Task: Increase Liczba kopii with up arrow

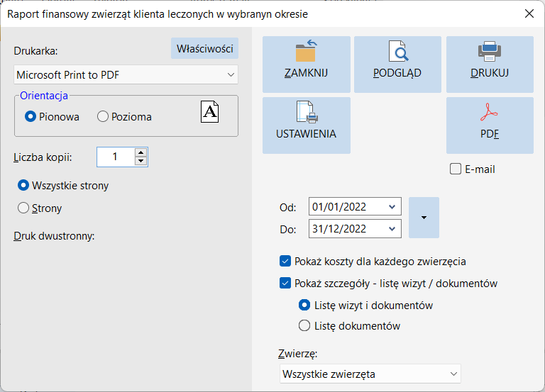Action: (141, 152)
